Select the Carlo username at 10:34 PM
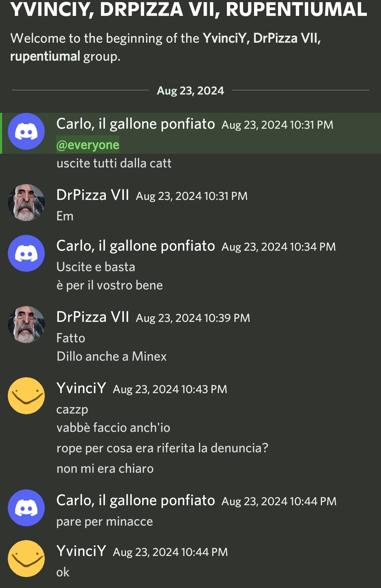This screenshot has height=588, width=381. [x=135, y=246]
